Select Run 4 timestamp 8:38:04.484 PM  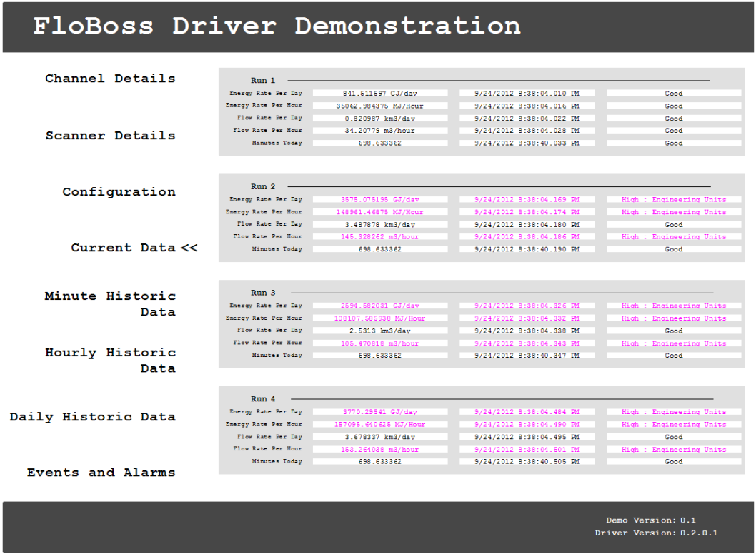point(527,412)
